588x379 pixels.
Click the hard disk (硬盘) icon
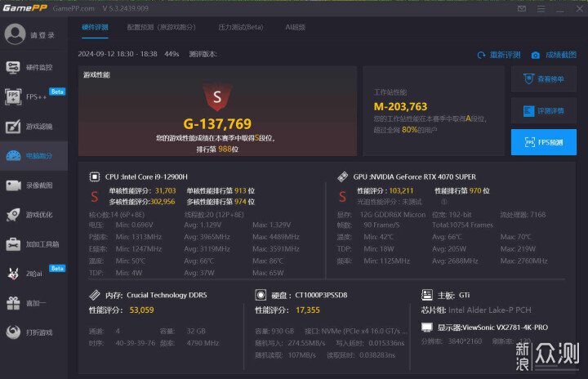261,295
